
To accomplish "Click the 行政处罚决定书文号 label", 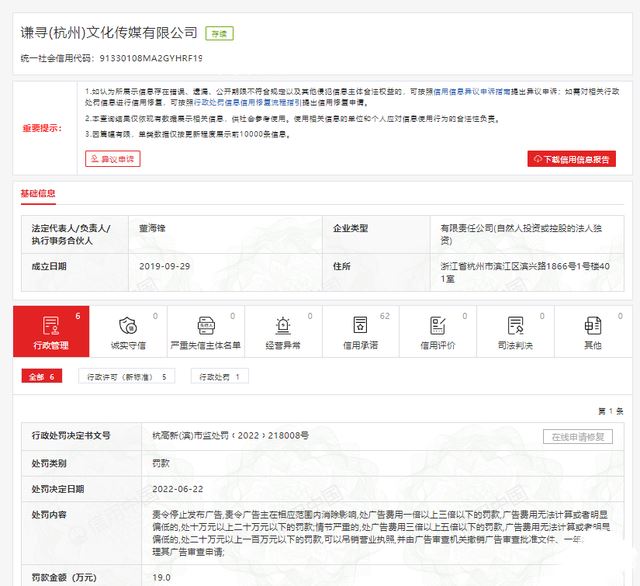I will [71, 435].
